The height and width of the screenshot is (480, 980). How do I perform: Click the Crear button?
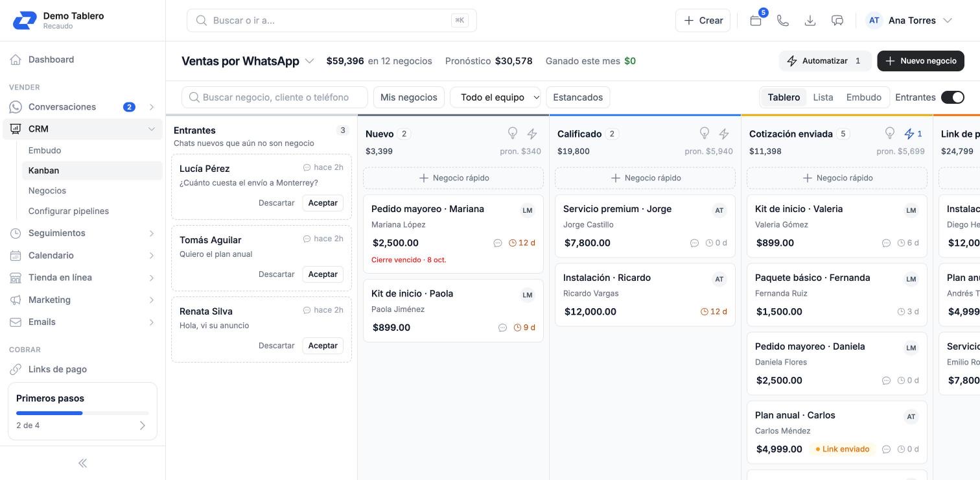(703, 20)
